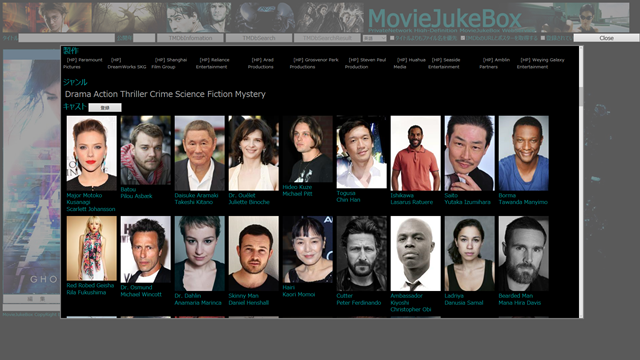The image size is (640, 360).
Task: Click [HP] DreamWorks SKG producer link
Action: click(x=127, y=63)
